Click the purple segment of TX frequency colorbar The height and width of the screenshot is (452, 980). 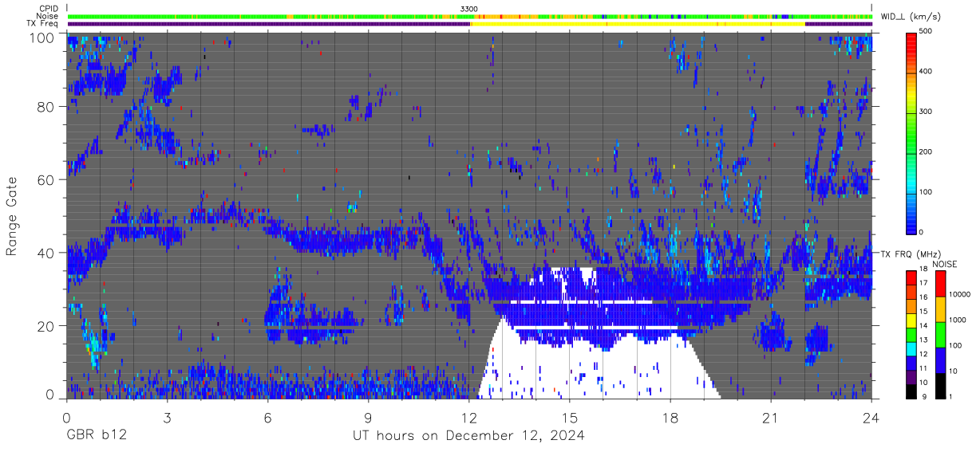(911, 375)
